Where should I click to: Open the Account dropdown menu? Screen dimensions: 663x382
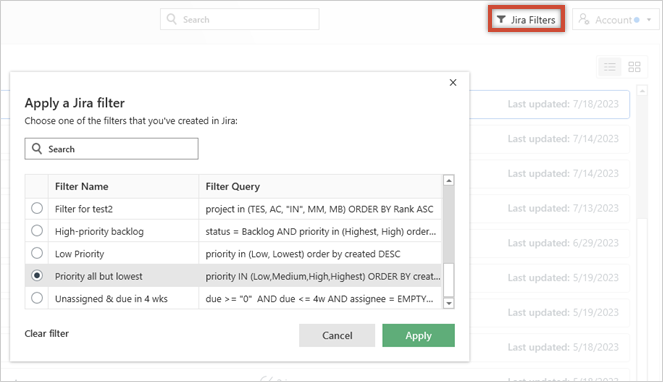pyautogui.click(x=615, y=19)
